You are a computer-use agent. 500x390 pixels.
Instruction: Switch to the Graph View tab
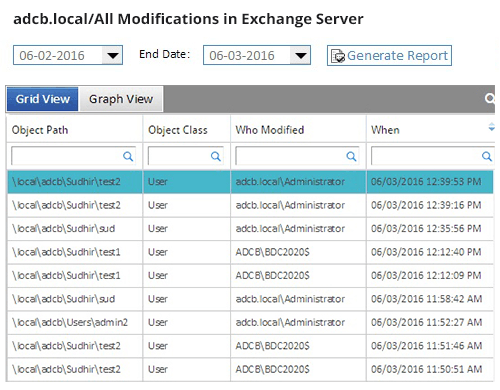121,99
